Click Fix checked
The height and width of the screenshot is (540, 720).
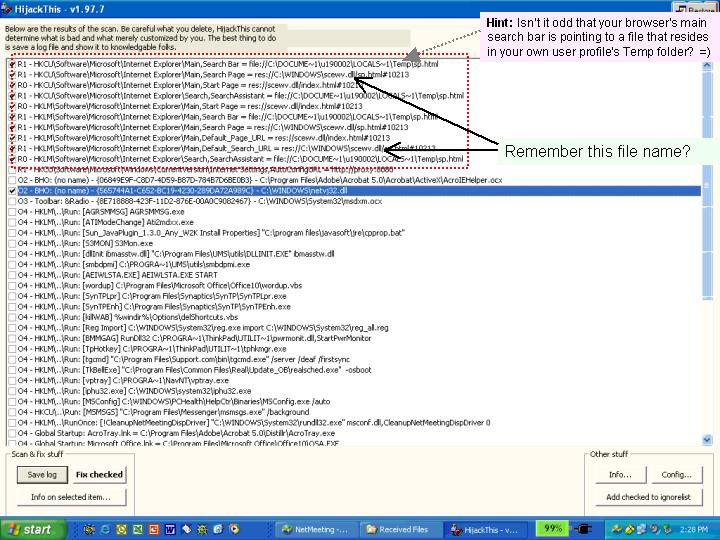pyautogui.click(x=99, y=475)
